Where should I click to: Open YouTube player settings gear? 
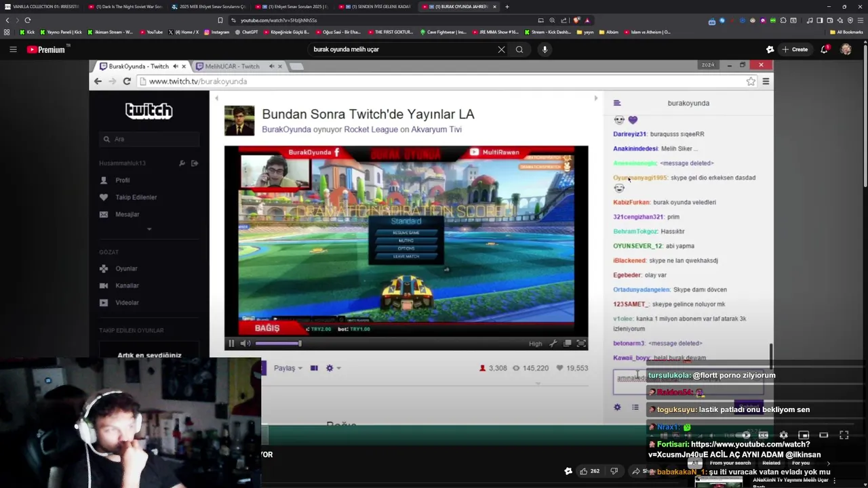click(x=783, y=435)
